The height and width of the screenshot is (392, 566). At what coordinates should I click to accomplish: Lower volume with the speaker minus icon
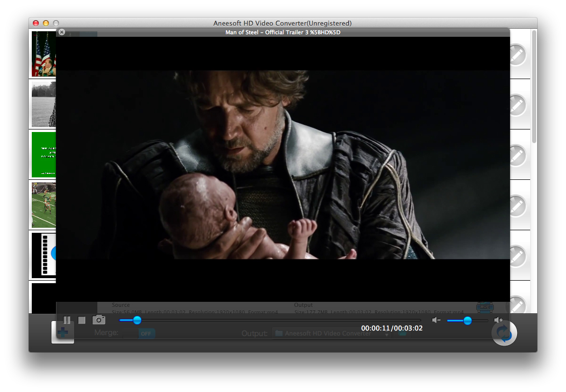(x=436, y=320)
